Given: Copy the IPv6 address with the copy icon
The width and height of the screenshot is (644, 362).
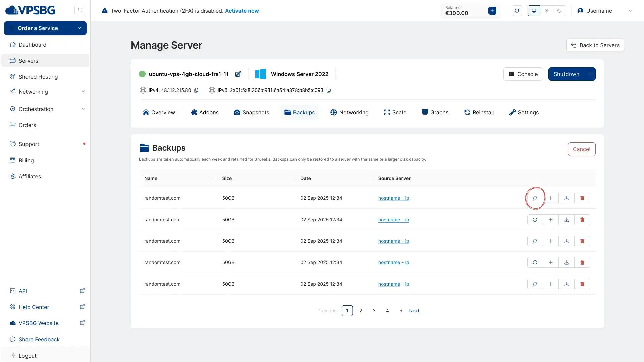Looking at the screenshot, I should 329,90.
